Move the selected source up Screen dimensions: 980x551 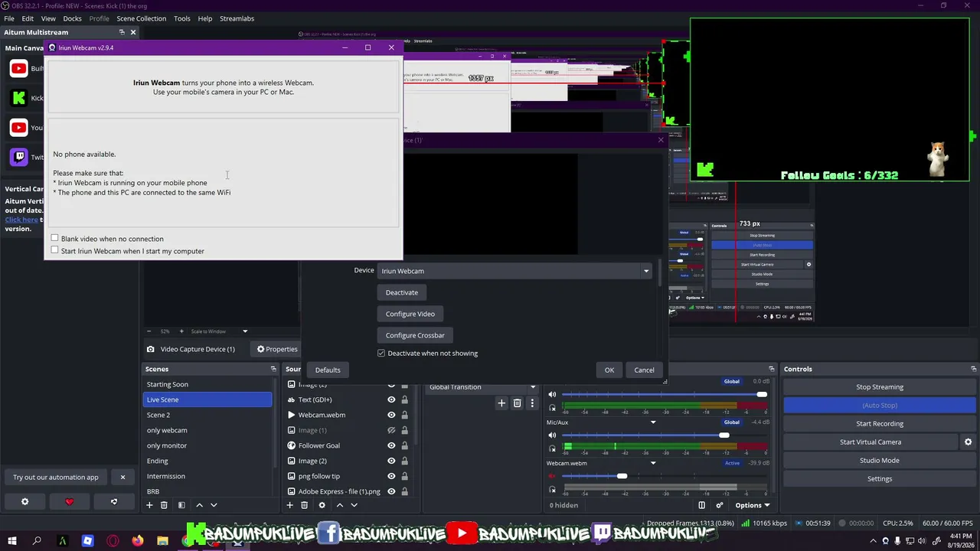coord(340,505)
